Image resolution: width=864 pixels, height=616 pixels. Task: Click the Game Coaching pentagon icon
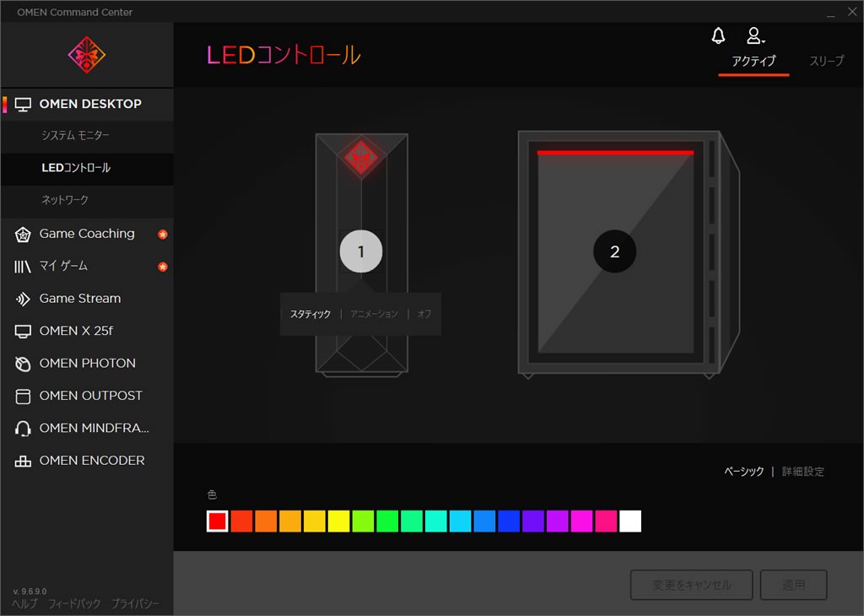coord(23,235)
